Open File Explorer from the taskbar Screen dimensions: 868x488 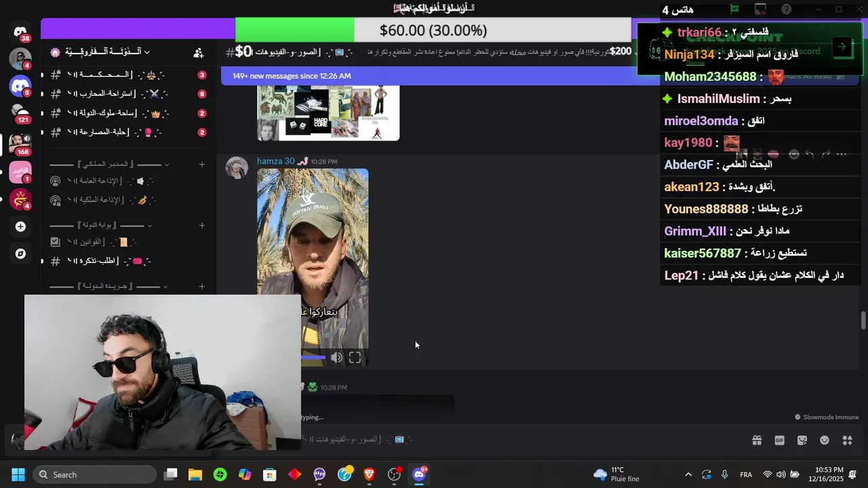click(x=195, y=474)
